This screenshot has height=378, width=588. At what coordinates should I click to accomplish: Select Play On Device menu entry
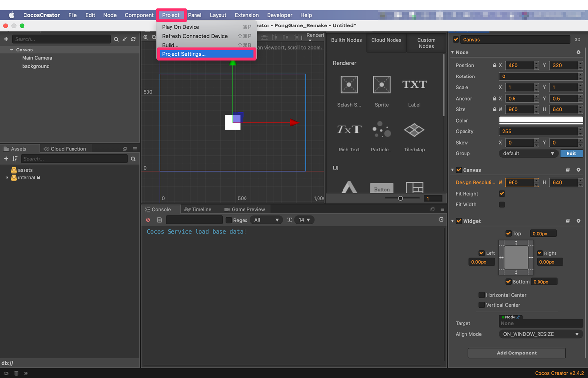206,27
